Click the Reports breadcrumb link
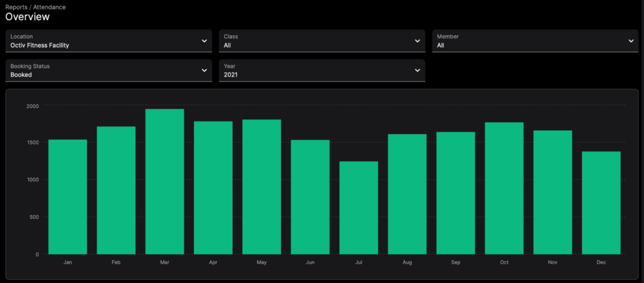This screenshot has width=644, height=283. 16,7
